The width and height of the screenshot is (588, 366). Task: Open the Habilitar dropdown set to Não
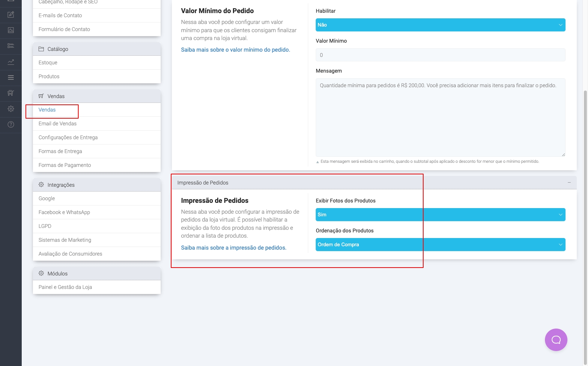click(x=440, y=25)
